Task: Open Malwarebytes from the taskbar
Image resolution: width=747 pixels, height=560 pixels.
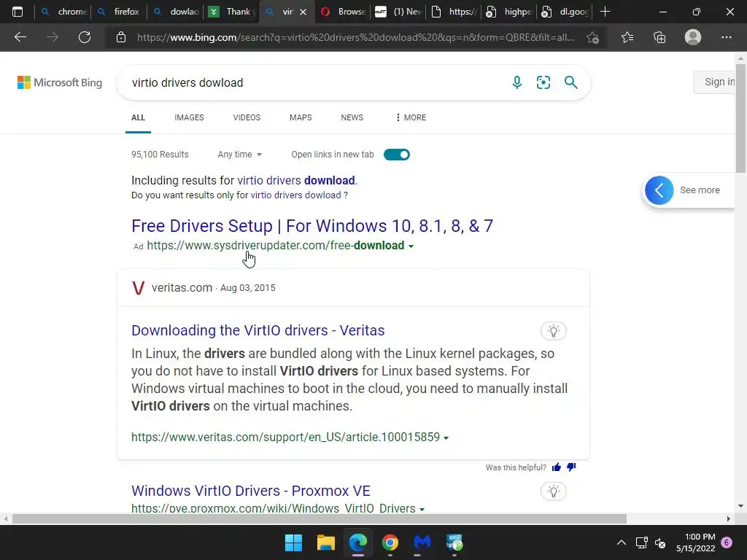Action: pos(422,542)
